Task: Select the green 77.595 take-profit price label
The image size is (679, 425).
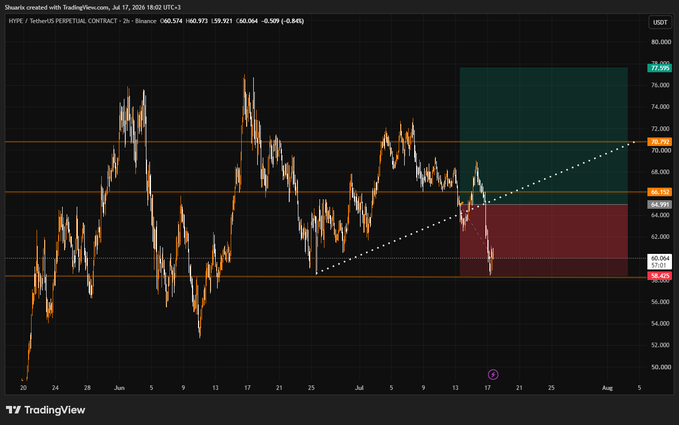Action: pos(660,68)
